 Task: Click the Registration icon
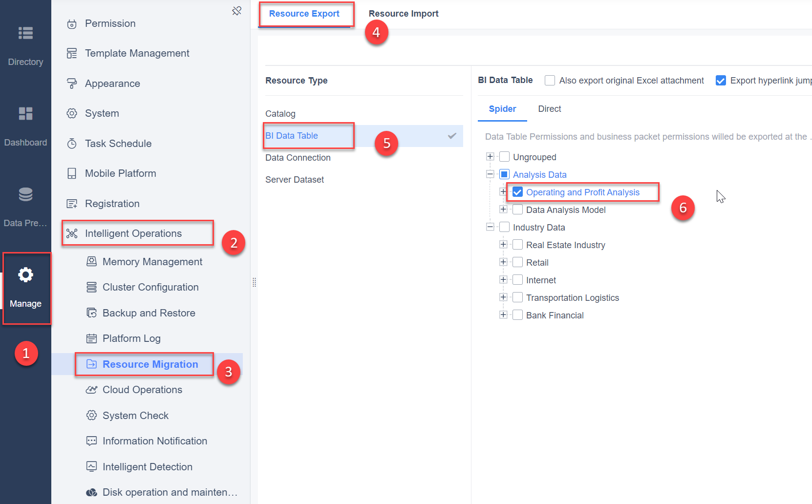72,204
